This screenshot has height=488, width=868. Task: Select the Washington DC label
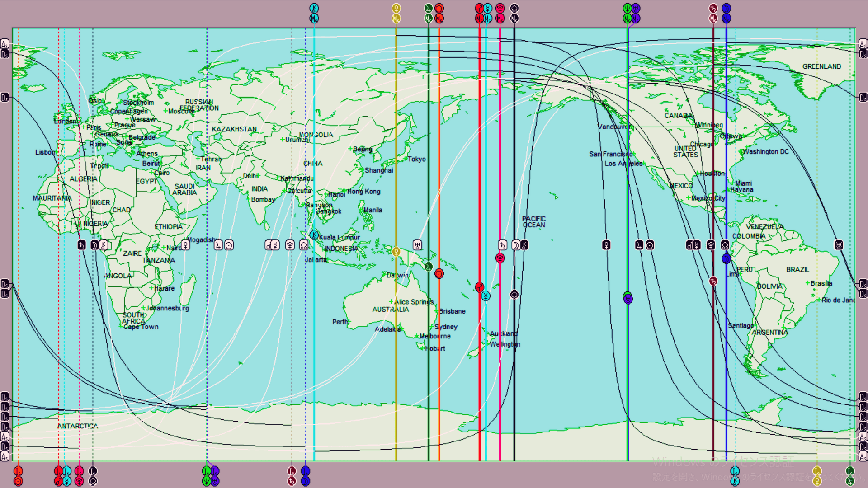(x=766, y=152)
